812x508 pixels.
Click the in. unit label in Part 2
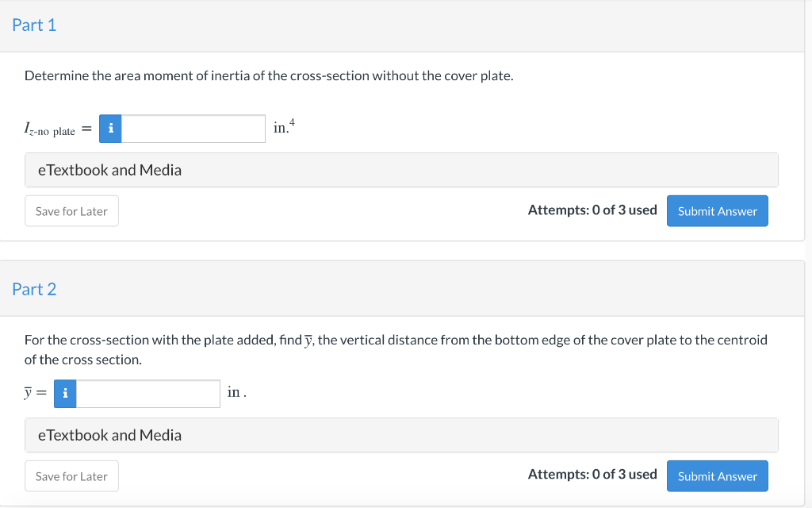(236, 392)
